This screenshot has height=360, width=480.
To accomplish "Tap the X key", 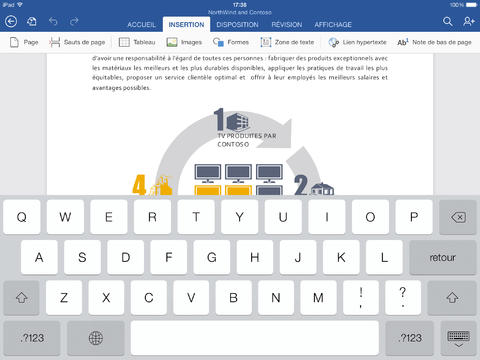I will coord(106,297).
